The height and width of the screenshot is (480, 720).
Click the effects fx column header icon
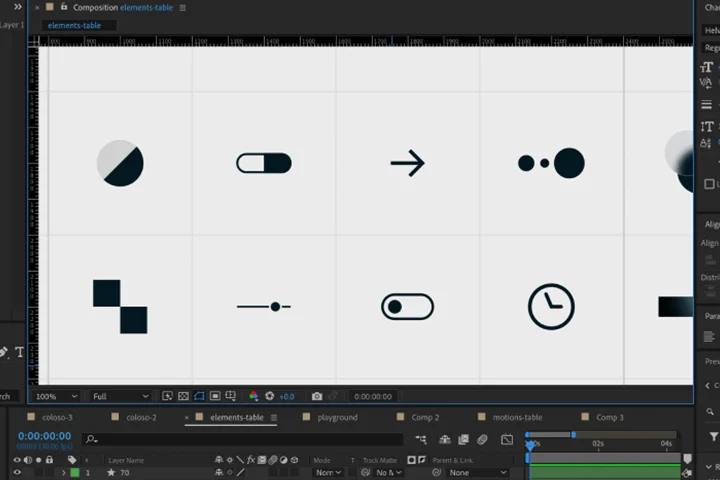pyautogui.click(x=251, y=460)
